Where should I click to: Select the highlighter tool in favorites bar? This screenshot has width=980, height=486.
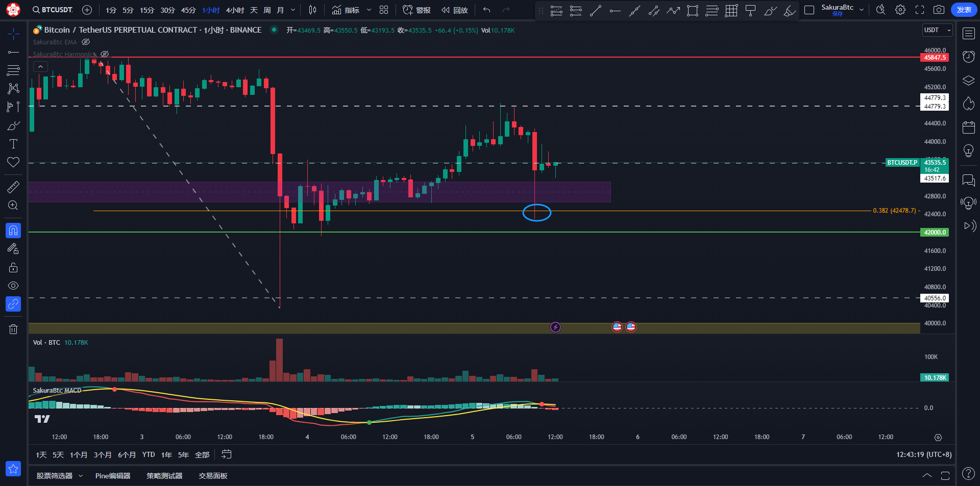[790, 10]
